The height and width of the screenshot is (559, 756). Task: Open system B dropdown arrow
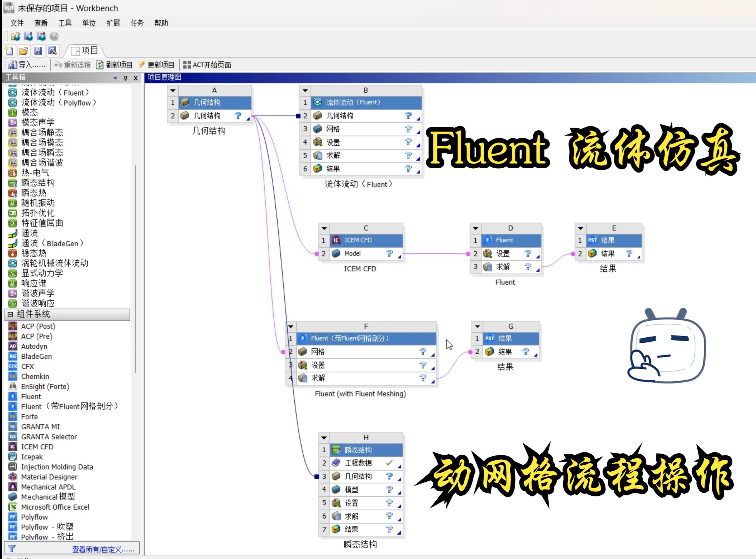305,91
